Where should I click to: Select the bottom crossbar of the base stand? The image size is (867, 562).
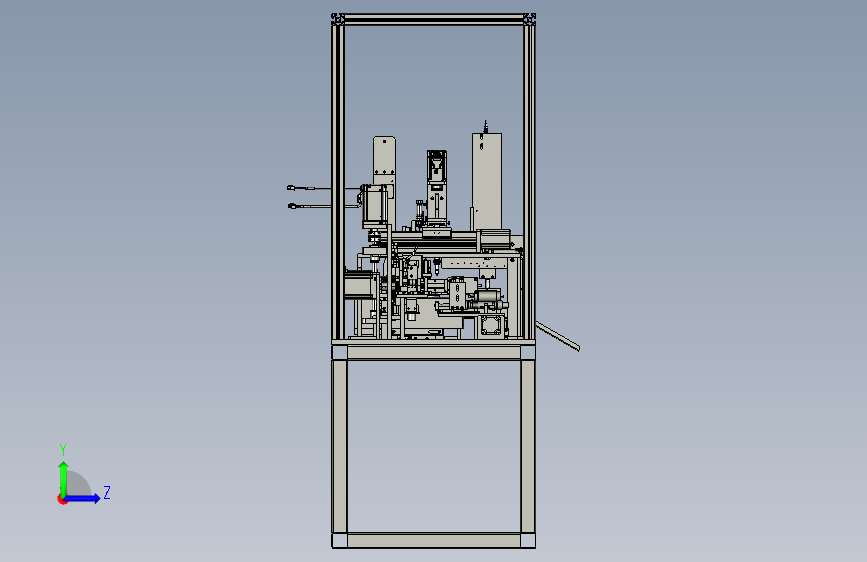[x=434, y=540]
